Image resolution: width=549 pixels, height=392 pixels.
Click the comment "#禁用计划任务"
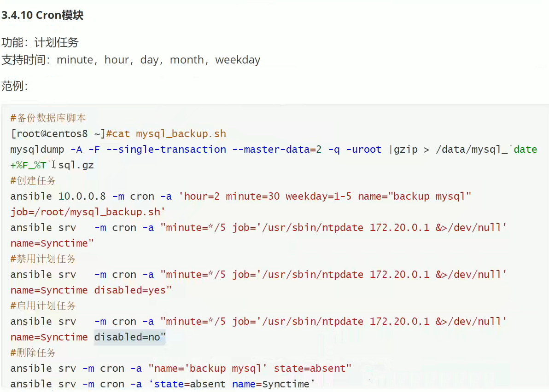pos(43,259)
